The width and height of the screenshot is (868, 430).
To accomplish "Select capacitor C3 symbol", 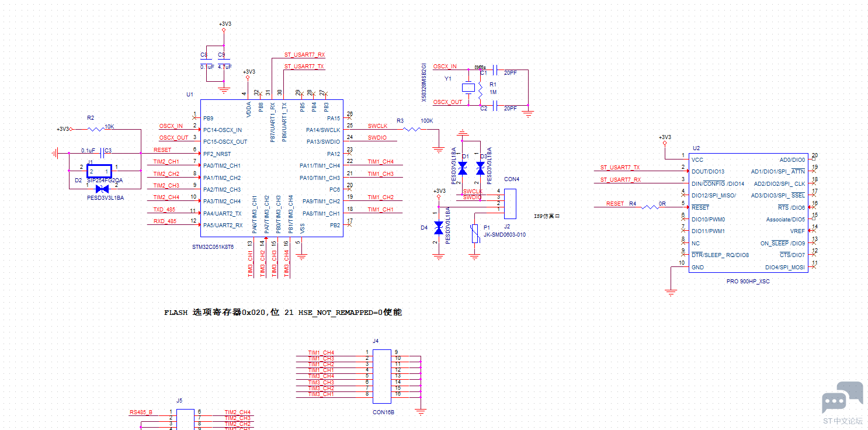I will tap(103, 153).
